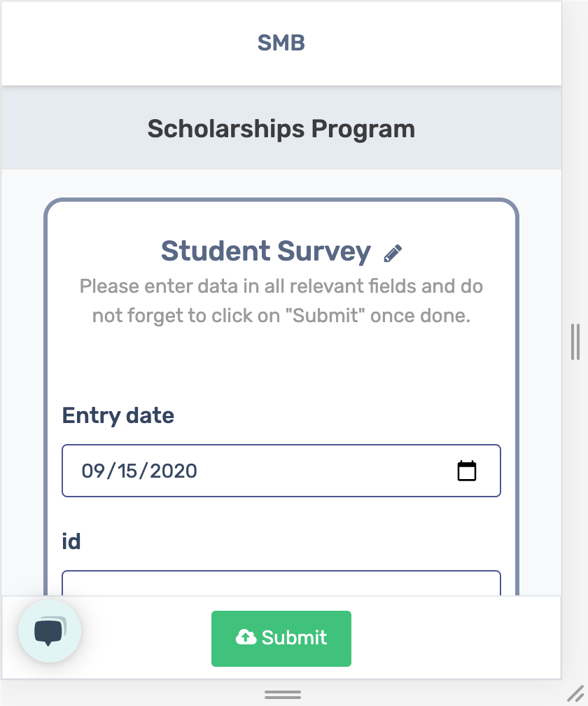The height and width of the screenshot is (706, 588).
Task: Select the month segment 09 in date
Action: (x=93, y=471)
